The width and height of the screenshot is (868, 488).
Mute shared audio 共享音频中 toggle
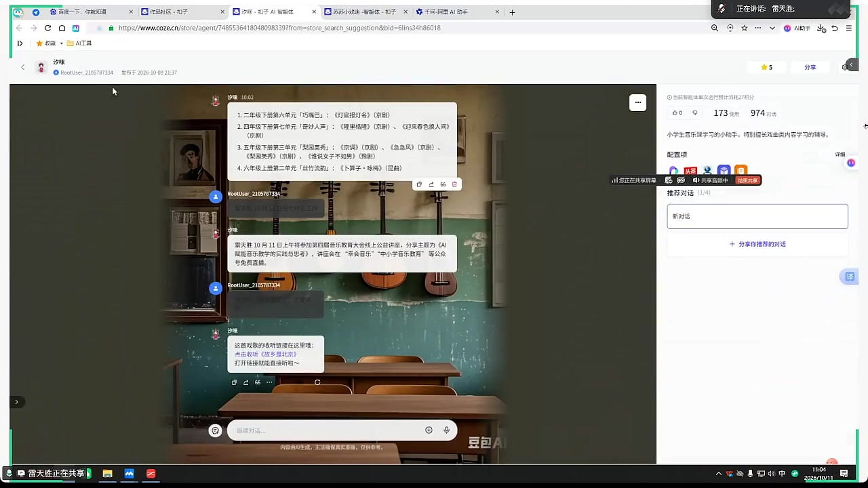click(x=710, y=180)
